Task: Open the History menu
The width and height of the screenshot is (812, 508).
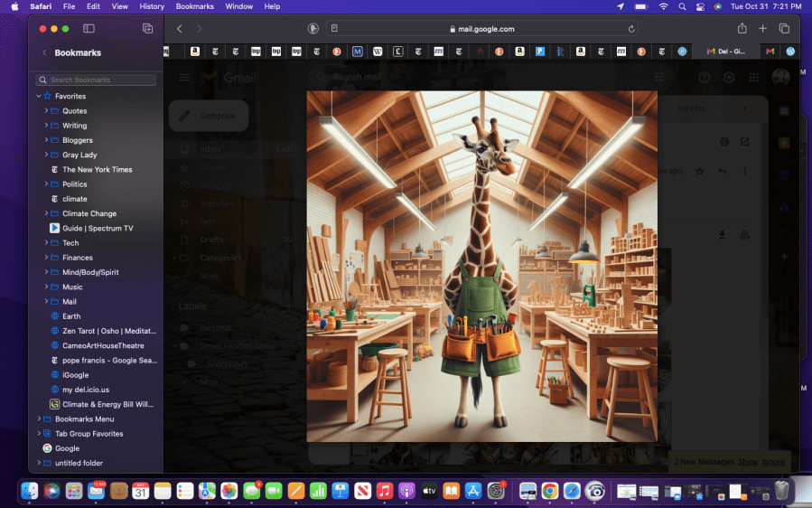Action: tap(152, 6)
